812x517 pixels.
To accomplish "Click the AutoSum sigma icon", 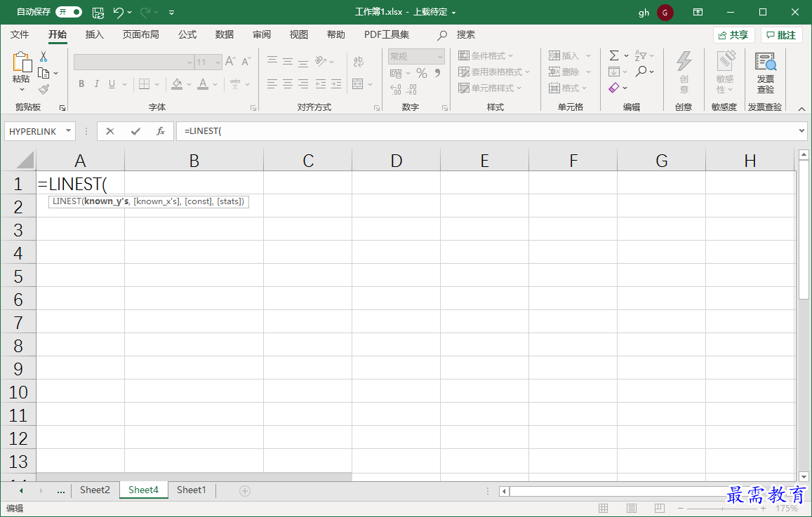I will point(613,55).
